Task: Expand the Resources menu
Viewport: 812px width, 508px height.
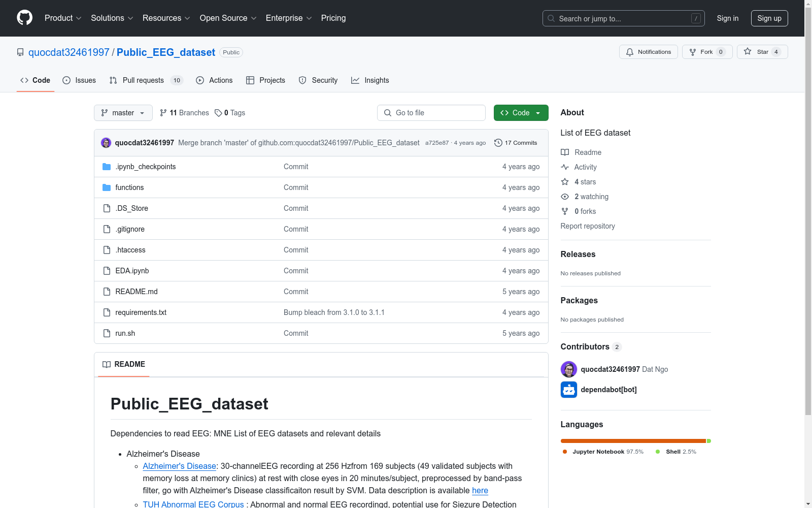Action: tap(166, 18)
